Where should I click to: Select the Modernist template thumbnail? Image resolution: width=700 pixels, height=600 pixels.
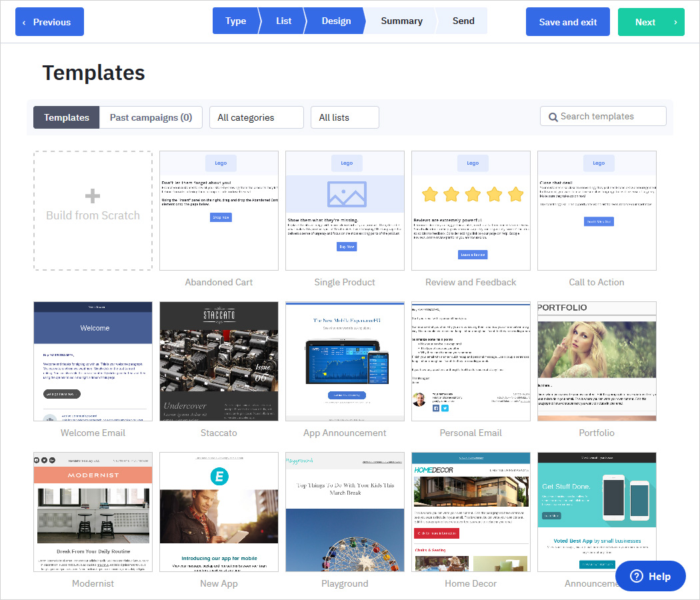(93, 512)
